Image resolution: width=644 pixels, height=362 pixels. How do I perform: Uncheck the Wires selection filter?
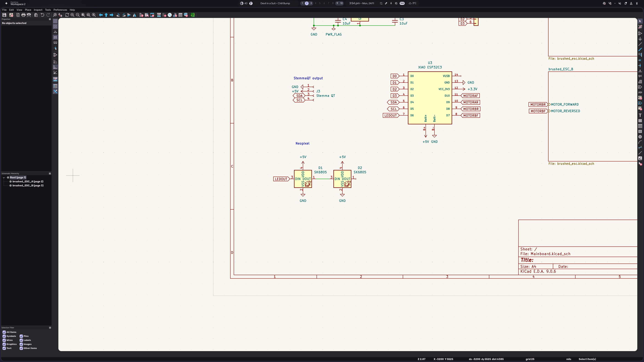4,340
